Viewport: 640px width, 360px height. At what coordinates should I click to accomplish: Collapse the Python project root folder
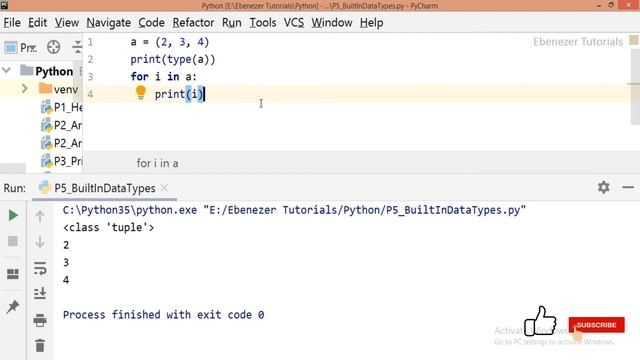tap(7, 70)
